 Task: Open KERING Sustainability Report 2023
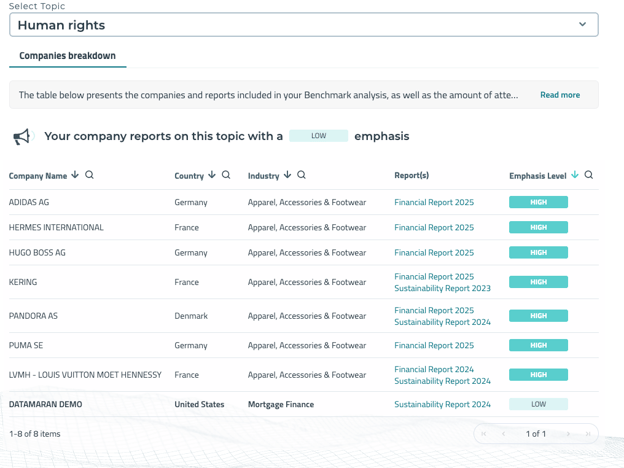[442, 288]
